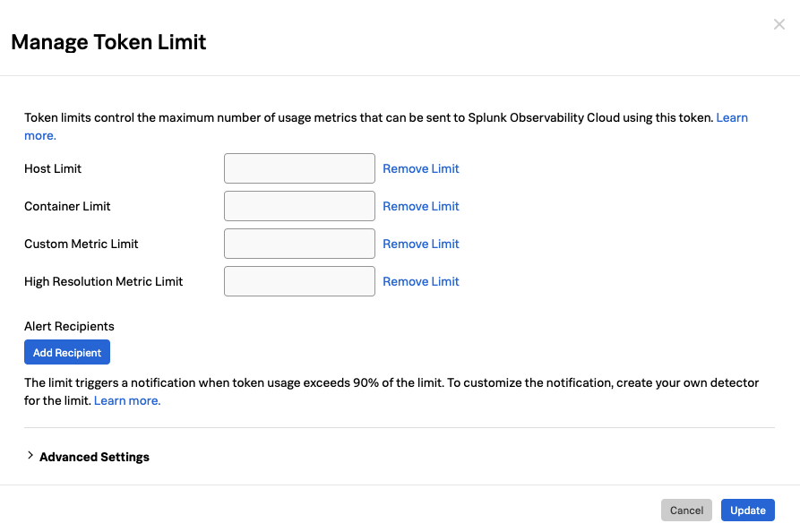Viewport: 800px width, 532px height.
Task: Click inside the Host Limit input field
Action: click(299, 168)
